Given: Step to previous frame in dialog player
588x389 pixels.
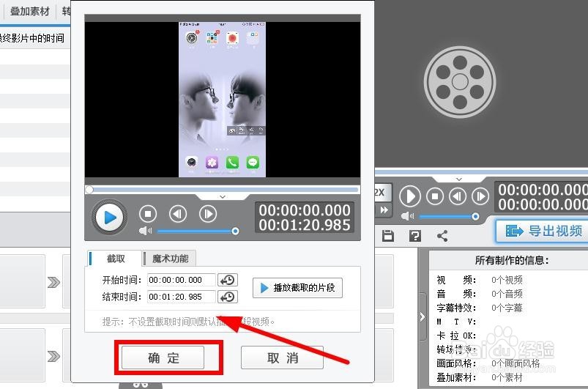Looking at the screenshot, I should pos(178,214).
